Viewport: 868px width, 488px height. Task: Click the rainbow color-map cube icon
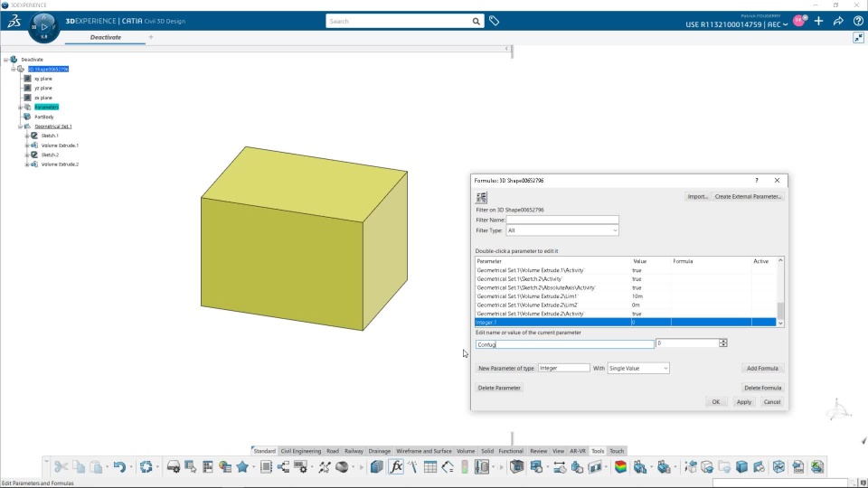coord(620,467)
